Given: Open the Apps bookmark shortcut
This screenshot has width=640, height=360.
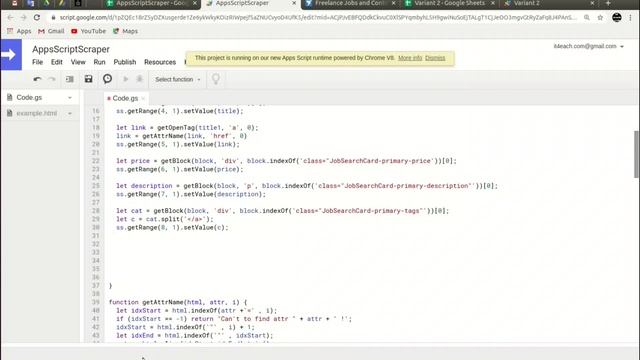Looking at the screenshot, I should pos(19,31).
